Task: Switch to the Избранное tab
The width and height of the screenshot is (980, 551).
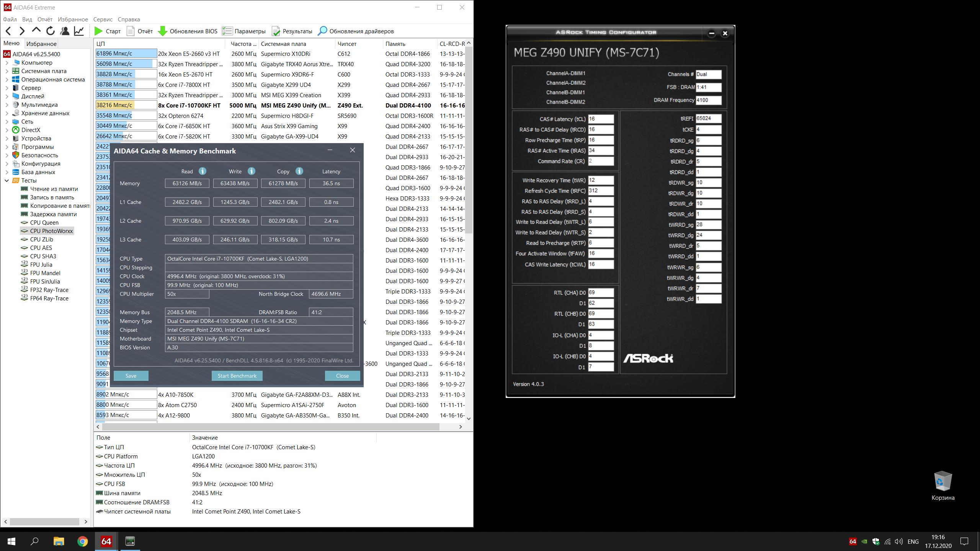Action: 41,44
